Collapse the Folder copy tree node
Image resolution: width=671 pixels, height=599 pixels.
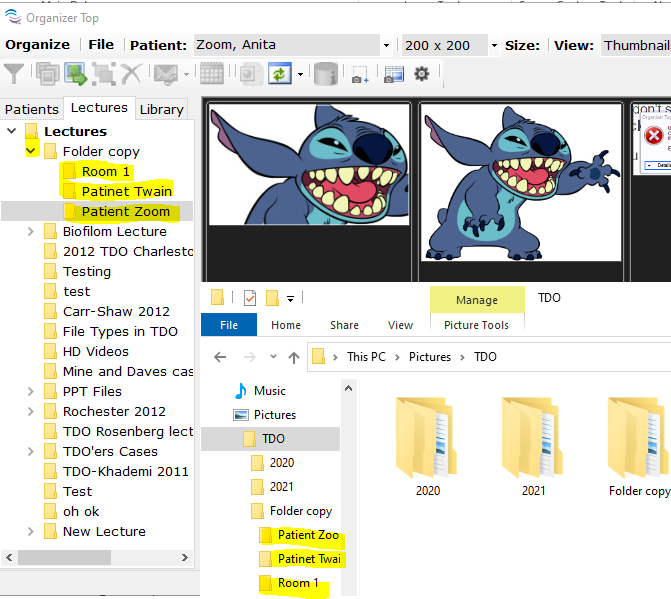point(31,151)
